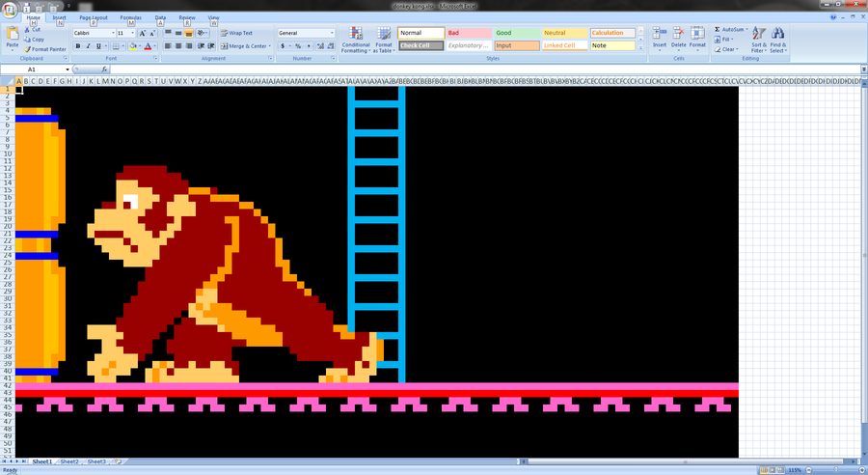
Task: Open the Find & Select binoculars menu
Action: click(777, 40)
